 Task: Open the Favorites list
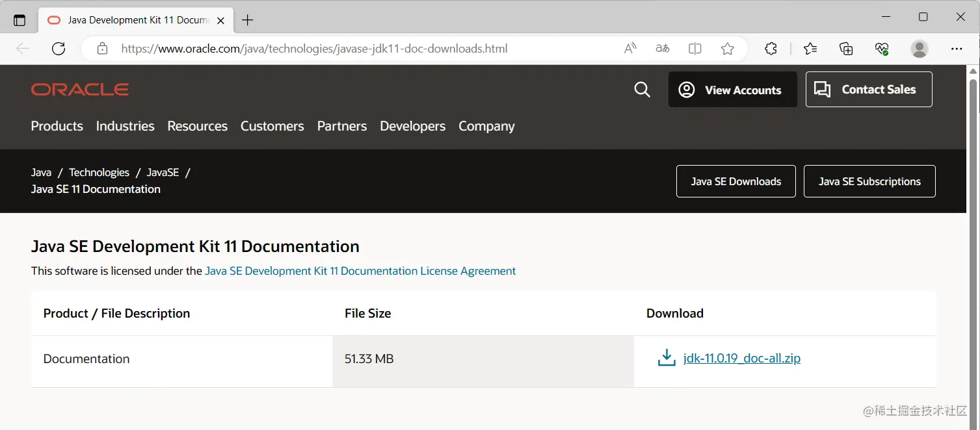810,49
